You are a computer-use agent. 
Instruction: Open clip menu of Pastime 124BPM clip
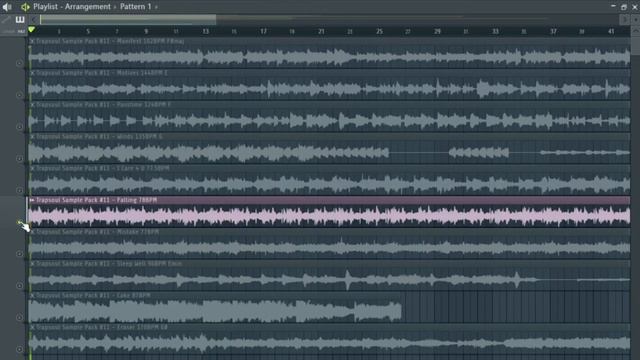pyautogui.click(x=32, y=105)
